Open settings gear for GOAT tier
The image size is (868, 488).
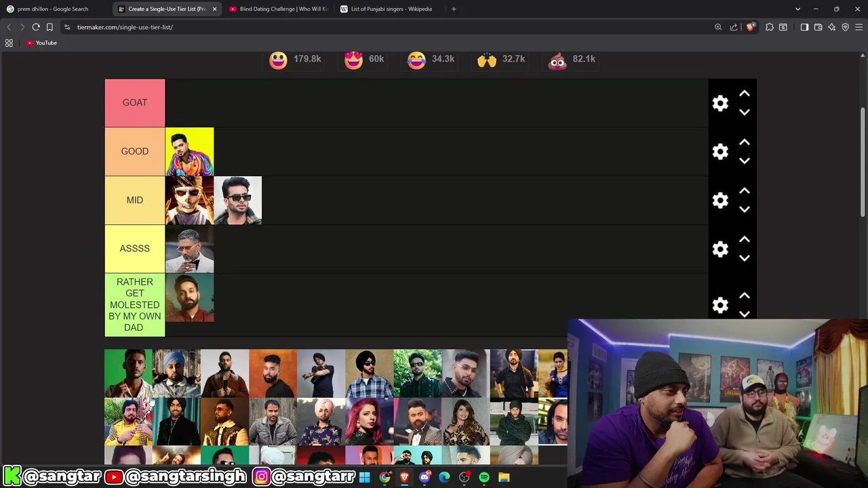pyautogui.click(x=720, y=103)
